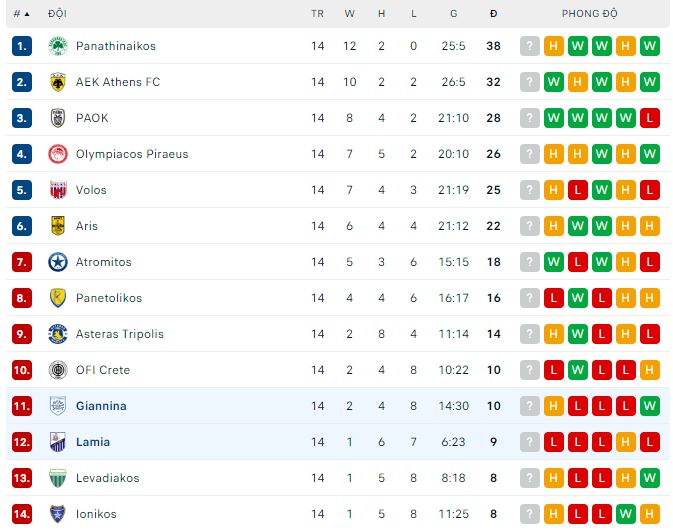Click the Atromitos star logo
673x531 pixels.
tap(57, 262)
